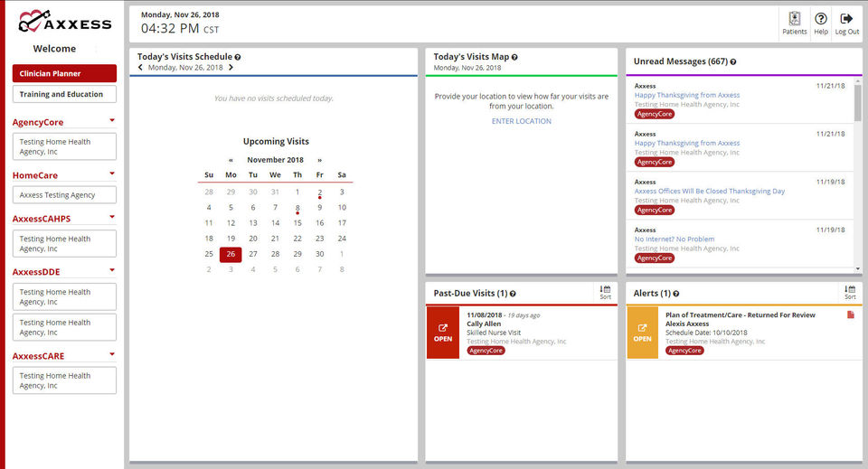Open the No Internet? No Problem message
The height and width of the screenshot is (469, 868).
pos(675,239)
